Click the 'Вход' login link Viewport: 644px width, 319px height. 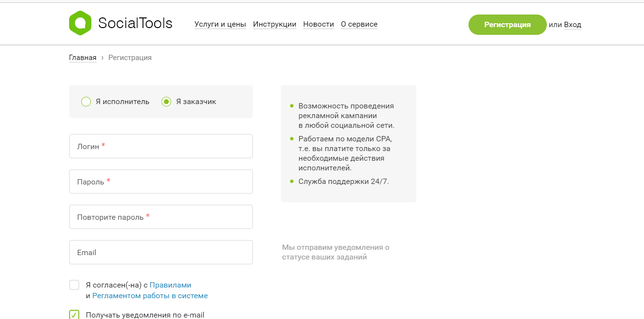pyautogui.click(x=573, y=24)
